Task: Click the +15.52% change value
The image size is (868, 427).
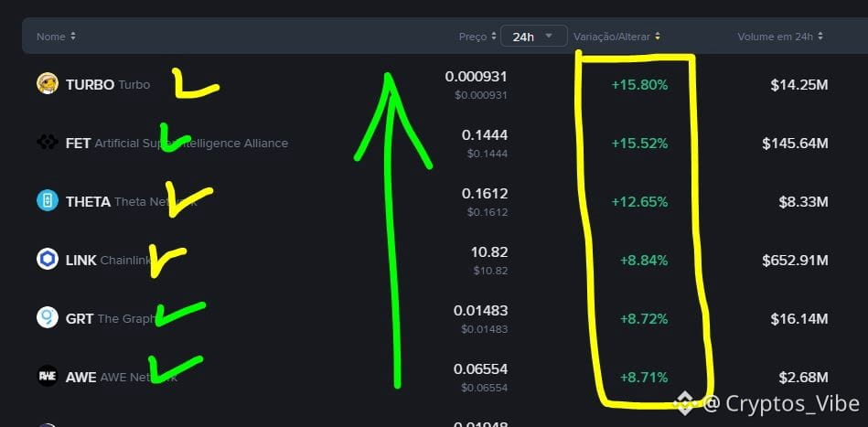Action: click(x=639, y=144)
